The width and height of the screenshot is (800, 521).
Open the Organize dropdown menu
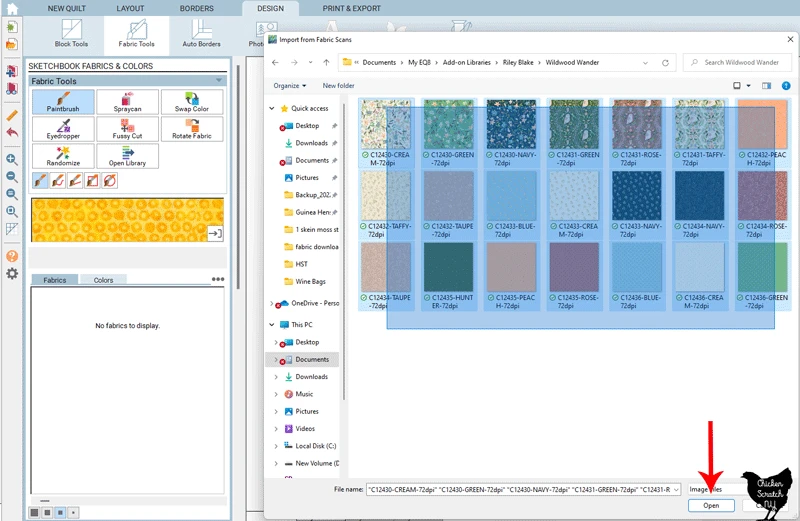coord(290,86)
